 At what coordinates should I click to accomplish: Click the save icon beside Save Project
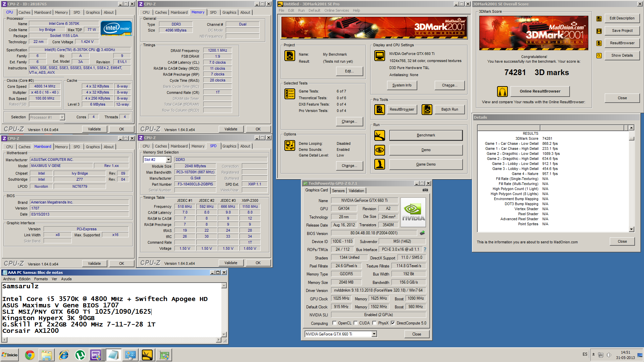pos(599,31)
